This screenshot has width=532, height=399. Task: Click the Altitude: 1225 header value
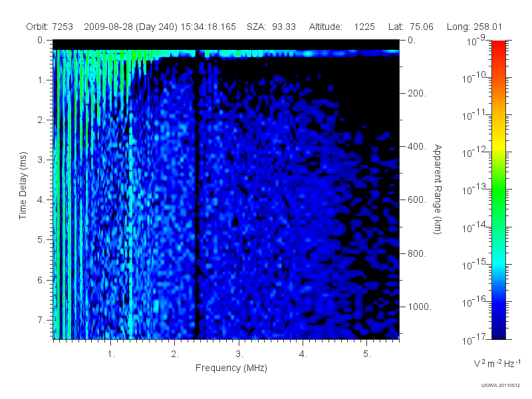[x=342, y=27]
